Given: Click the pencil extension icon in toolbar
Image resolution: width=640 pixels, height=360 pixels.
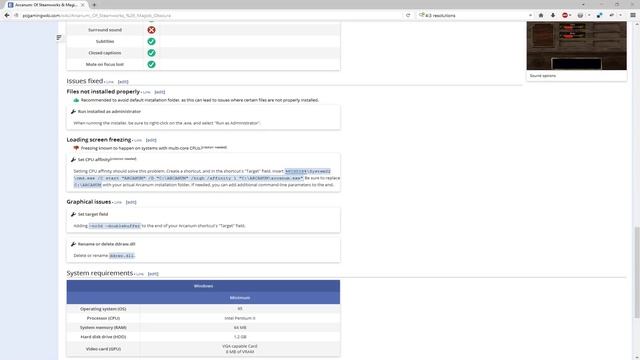Looking at the screenshot, I should [611, 15].
